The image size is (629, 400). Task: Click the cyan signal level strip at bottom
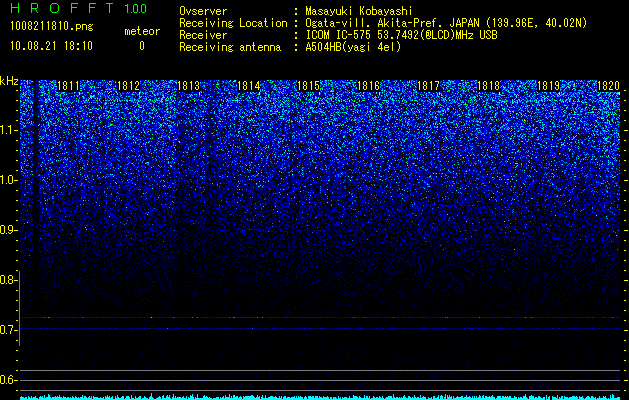pyautogui.click(x=320, y=397)
